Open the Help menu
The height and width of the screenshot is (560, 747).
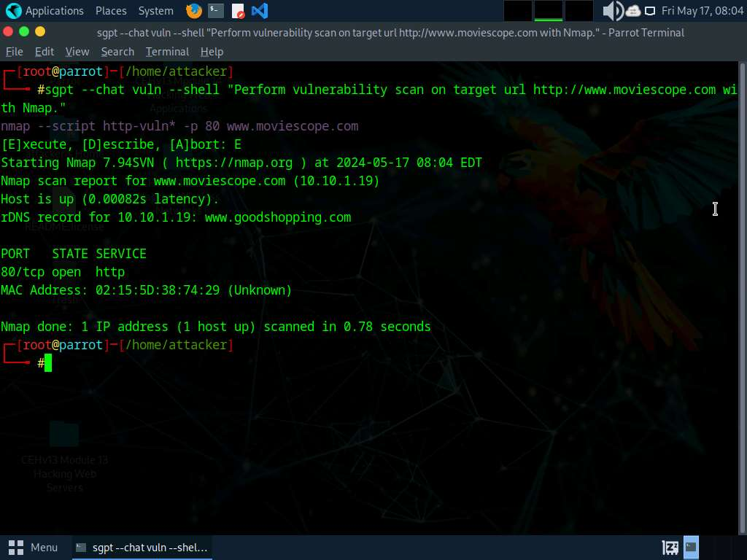(212, 52)
